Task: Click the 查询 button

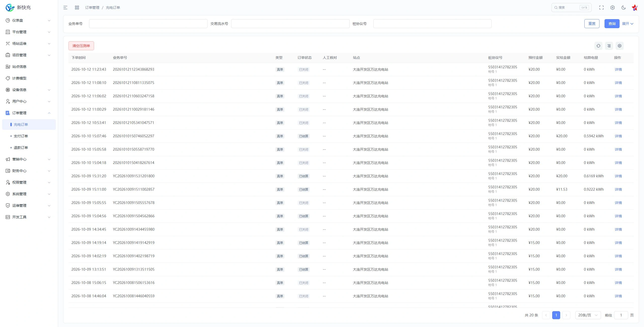Action: click(612, 24)
